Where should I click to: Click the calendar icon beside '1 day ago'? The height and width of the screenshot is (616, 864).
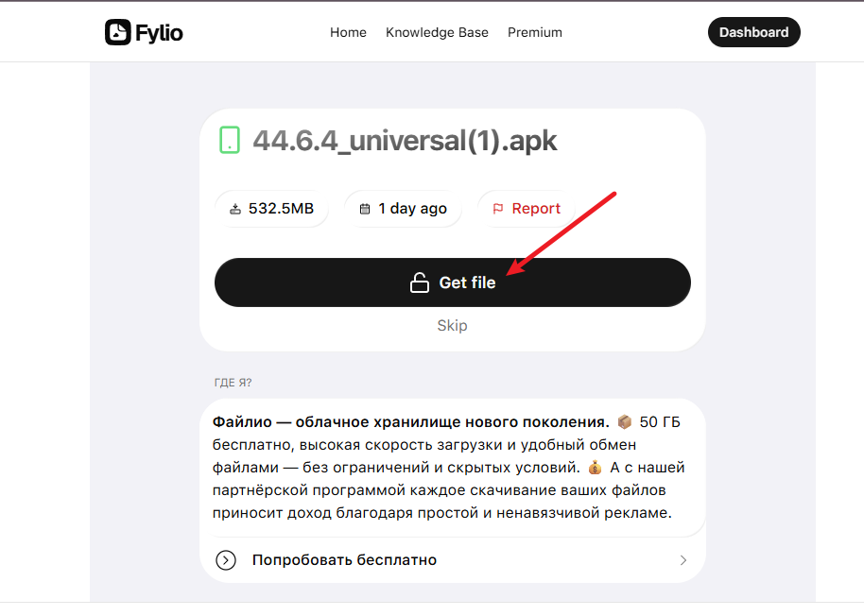367,208
